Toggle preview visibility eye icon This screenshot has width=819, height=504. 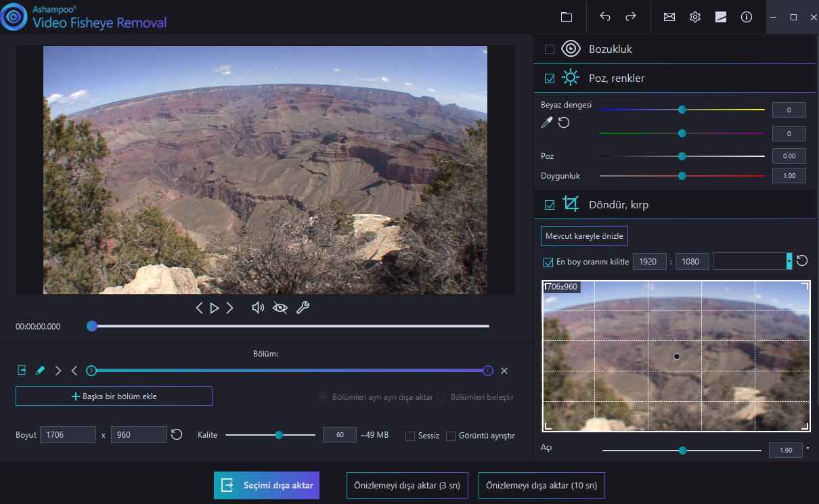(280, 308)
